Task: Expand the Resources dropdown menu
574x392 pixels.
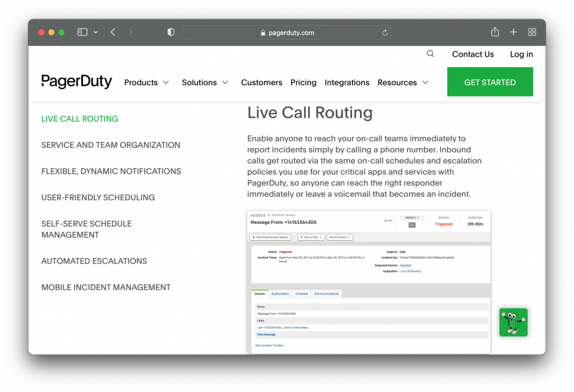Action: pyautogui.click(x=402, y=82)
